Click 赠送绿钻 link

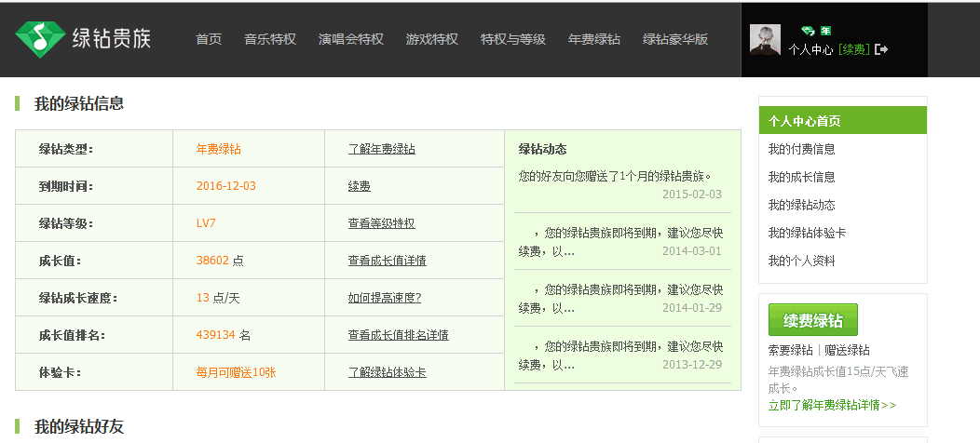[847, 351]
